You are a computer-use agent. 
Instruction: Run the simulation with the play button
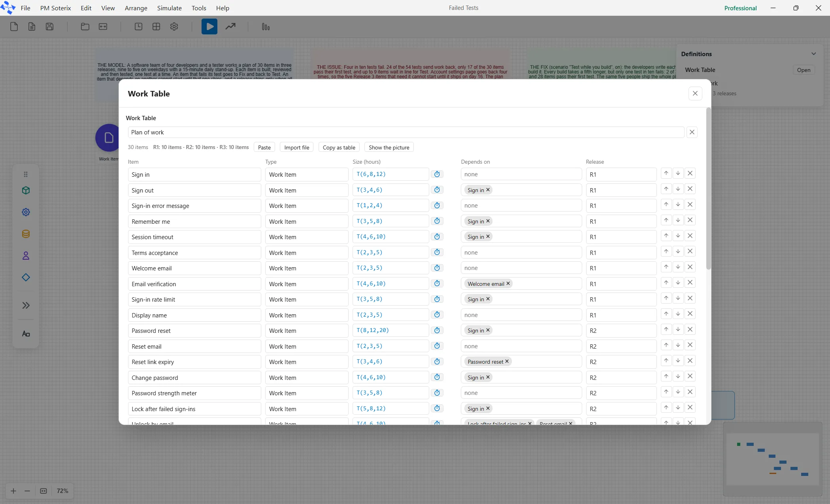point(209,26)
